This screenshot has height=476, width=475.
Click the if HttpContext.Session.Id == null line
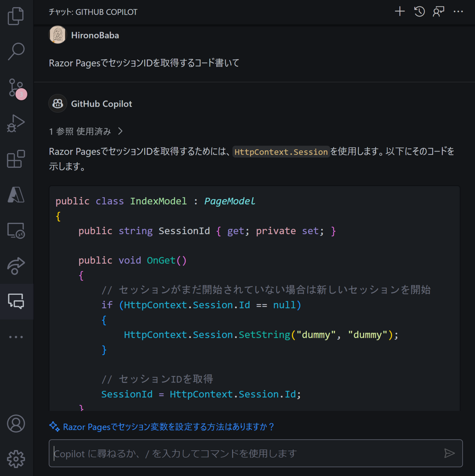point(201,305)
